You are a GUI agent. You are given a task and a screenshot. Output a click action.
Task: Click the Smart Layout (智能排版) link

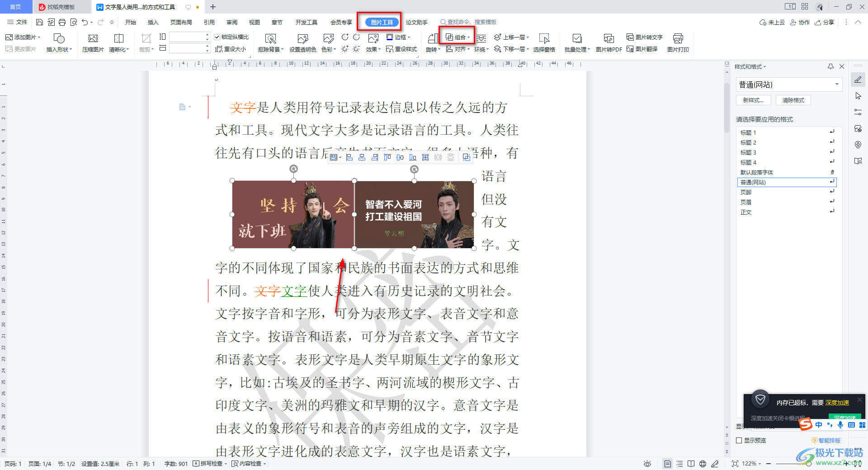tap(826, 440)
